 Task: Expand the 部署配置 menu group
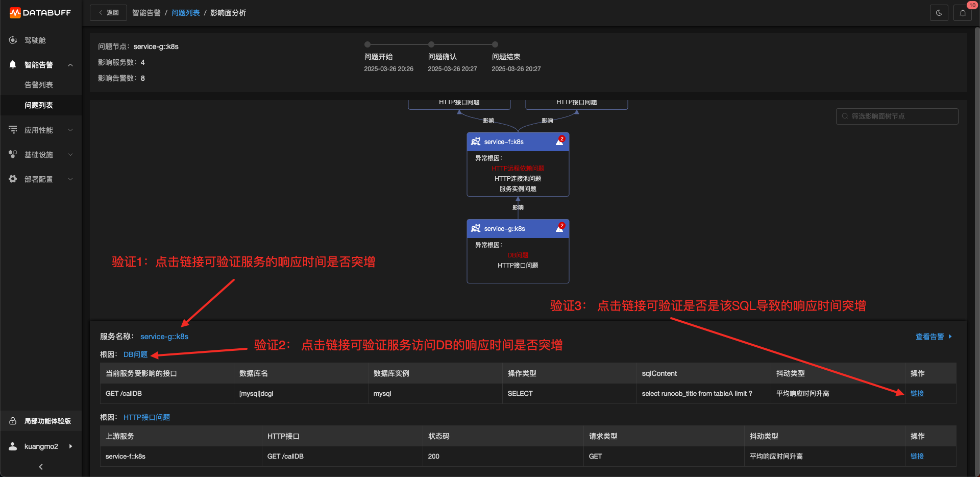pos(70,179)
